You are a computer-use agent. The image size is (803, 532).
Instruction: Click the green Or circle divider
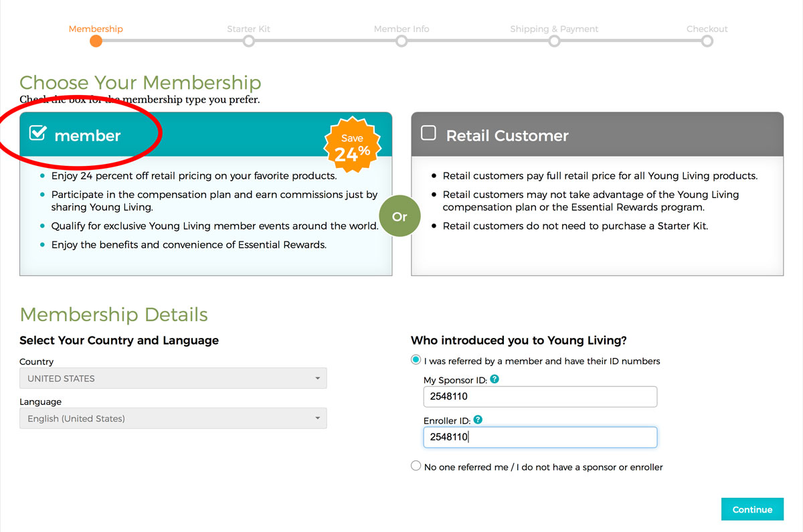(399, 217)
